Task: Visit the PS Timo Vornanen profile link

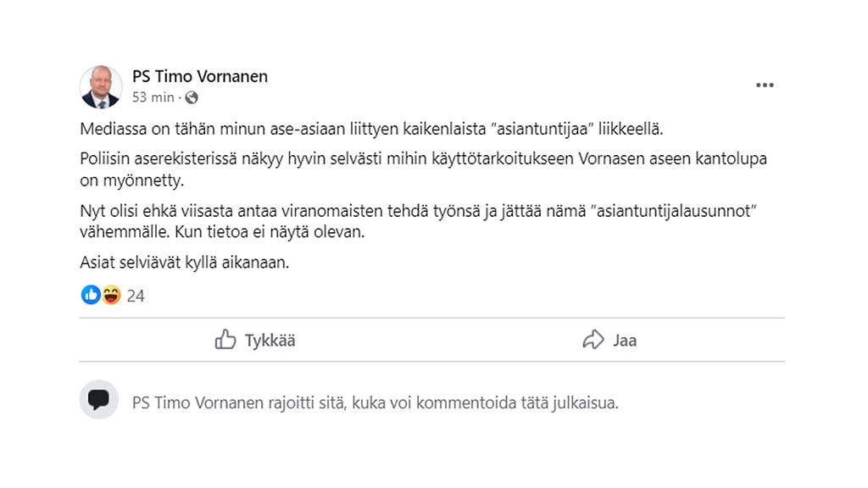Action: [200, 76]
